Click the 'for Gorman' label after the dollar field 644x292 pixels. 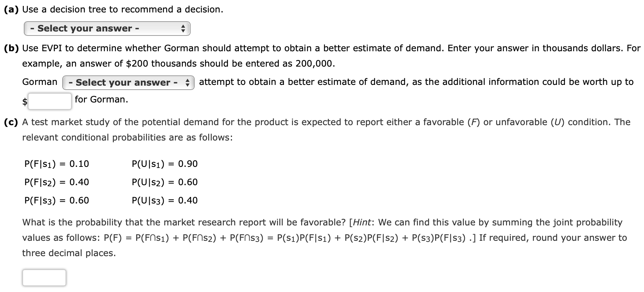(x=101, y=99)
